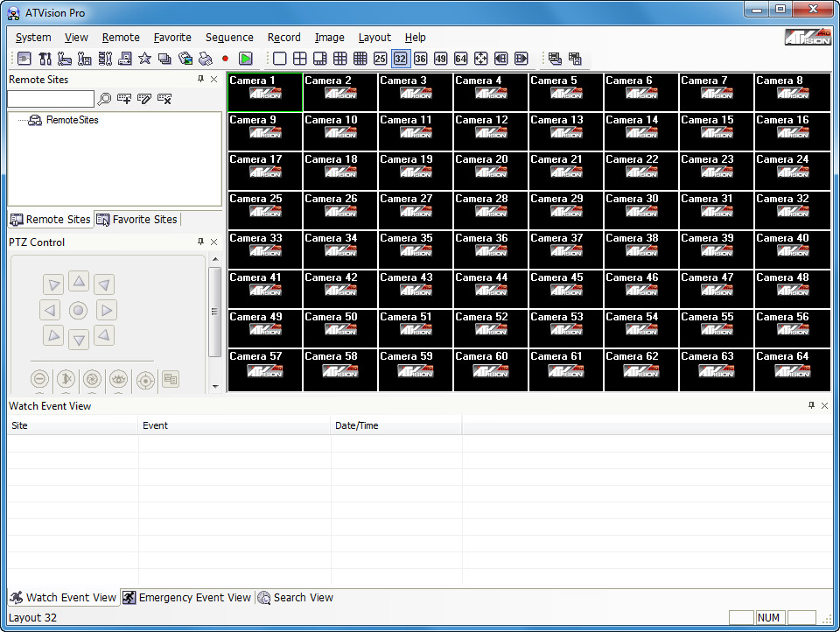Pin the Watch Event View panel
This screenshot has width=840, height=632.
coord(810,405)
